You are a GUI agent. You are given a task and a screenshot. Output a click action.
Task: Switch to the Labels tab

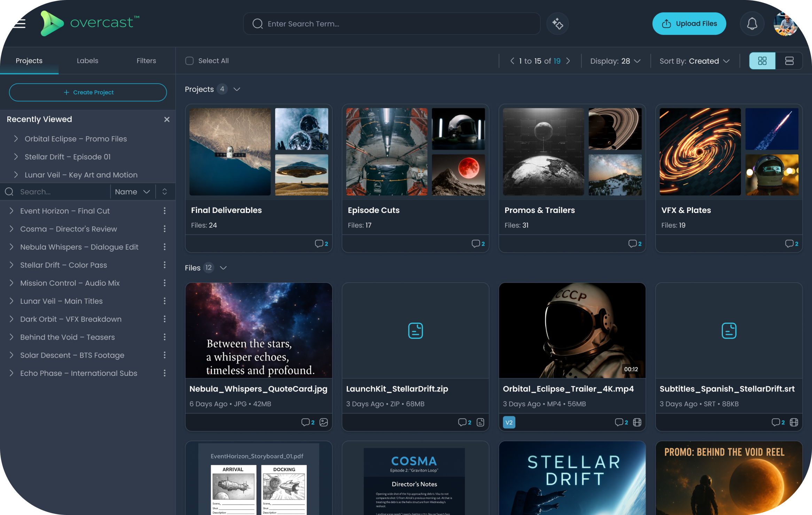87,61
